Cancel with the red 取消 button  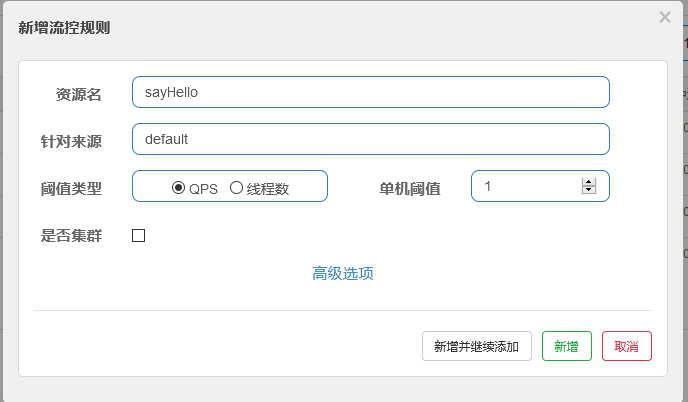627,346
